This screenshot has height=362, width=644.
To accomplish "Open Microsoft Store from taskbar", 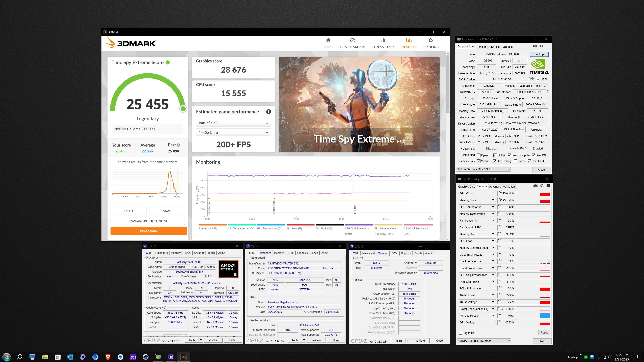I will point(58,357).
